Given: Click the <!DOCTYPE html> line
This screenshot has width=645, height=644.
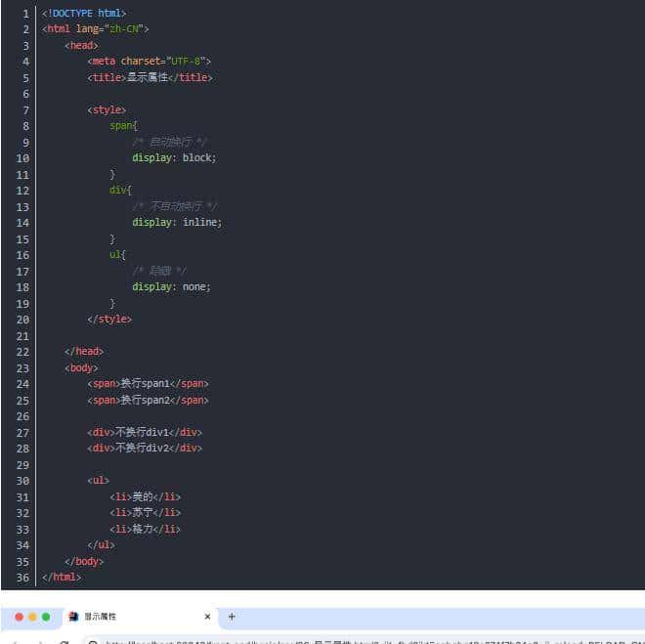Looking at the screenshot, I should 84,13.
